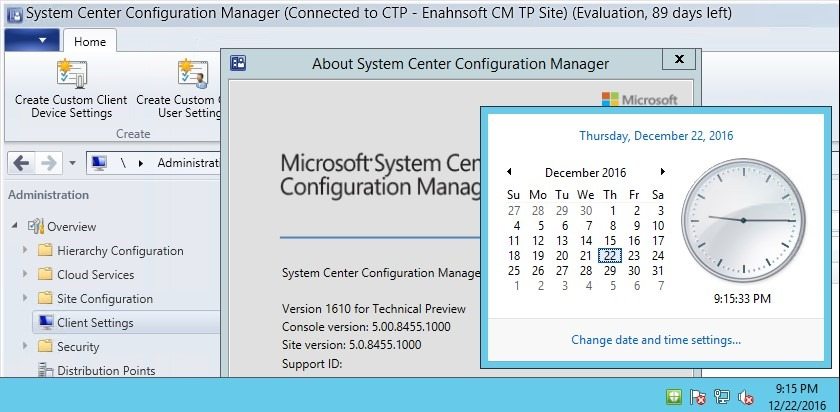Select the Home ribbon tab
This screenshot has height=412, width=840.
pos(89,41)
